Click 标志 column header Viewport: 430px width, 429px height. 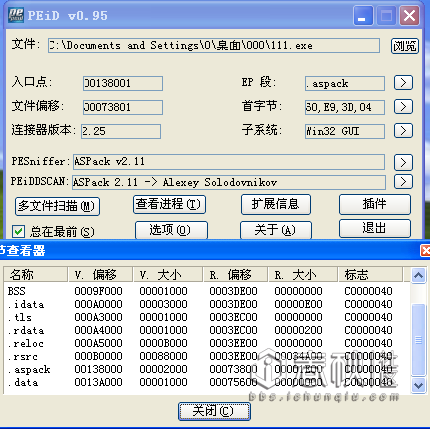pyautogui.click(x=370, y=275)
